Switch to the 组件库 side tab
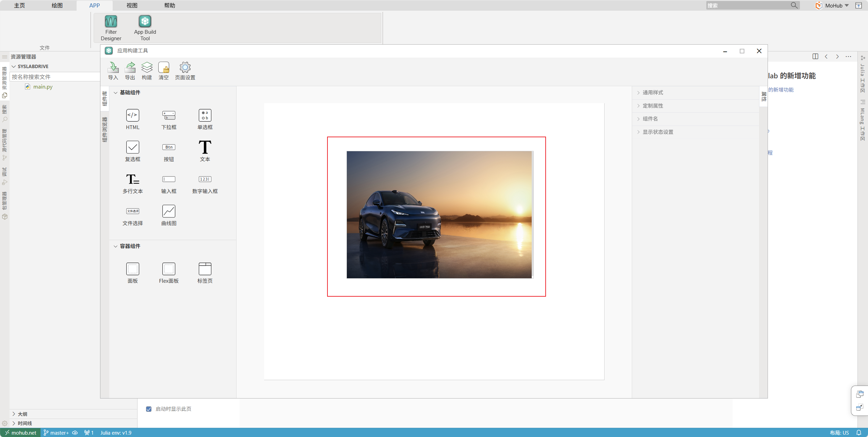This screenshot has width=868, height=437. [105, 99]
